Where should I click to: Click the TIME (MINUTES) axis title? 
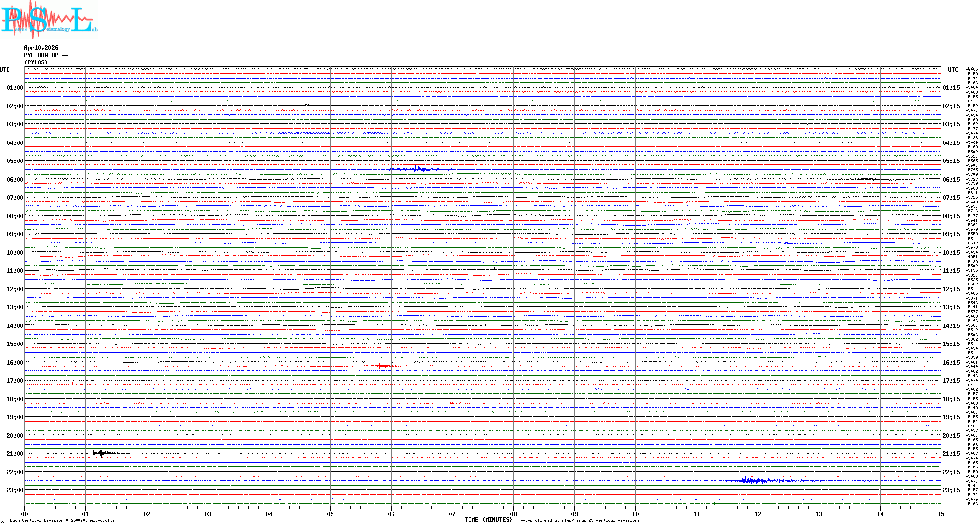(488, 520)
